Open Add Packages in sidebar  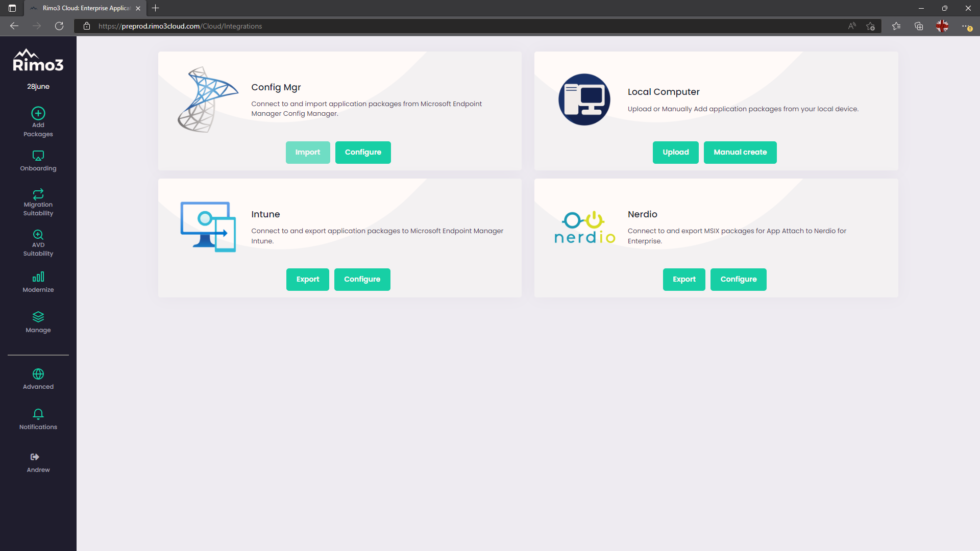[38, 121]
